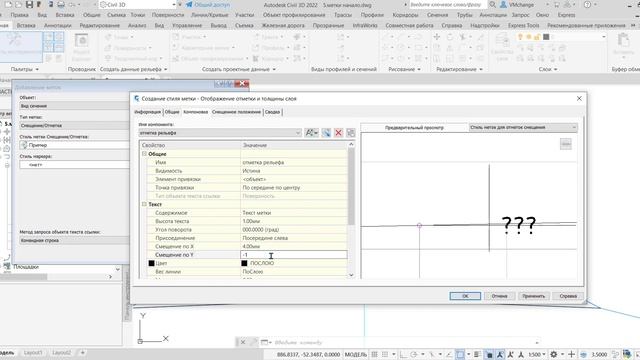
Task: Click the Применить button
Action: [533, 296]
